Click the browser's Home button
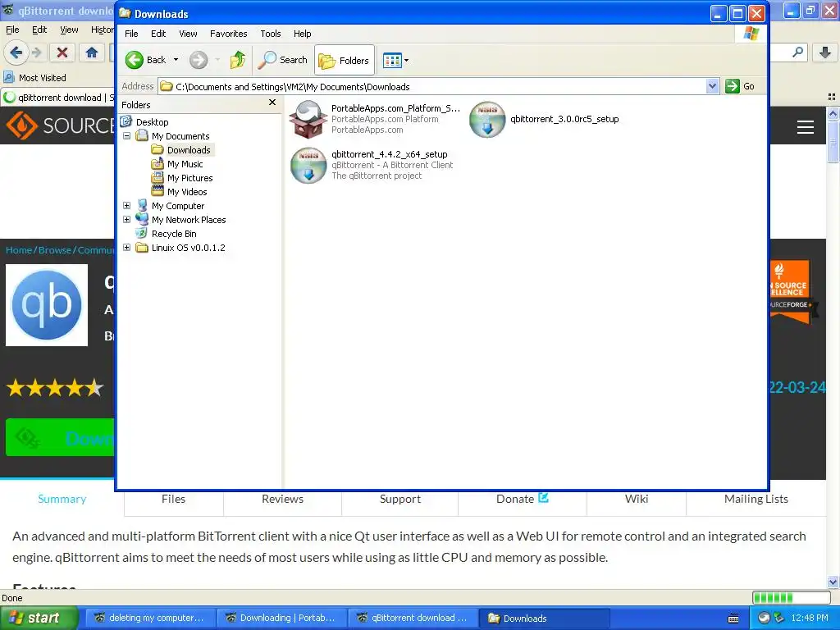Screen dimensions: 840x630 coord(92,52)
